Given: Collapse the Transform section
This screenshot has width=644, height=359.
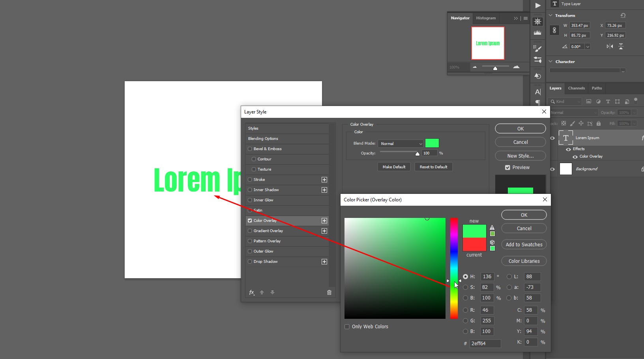Looking at the screenshot, I should [x=550, y=15].
